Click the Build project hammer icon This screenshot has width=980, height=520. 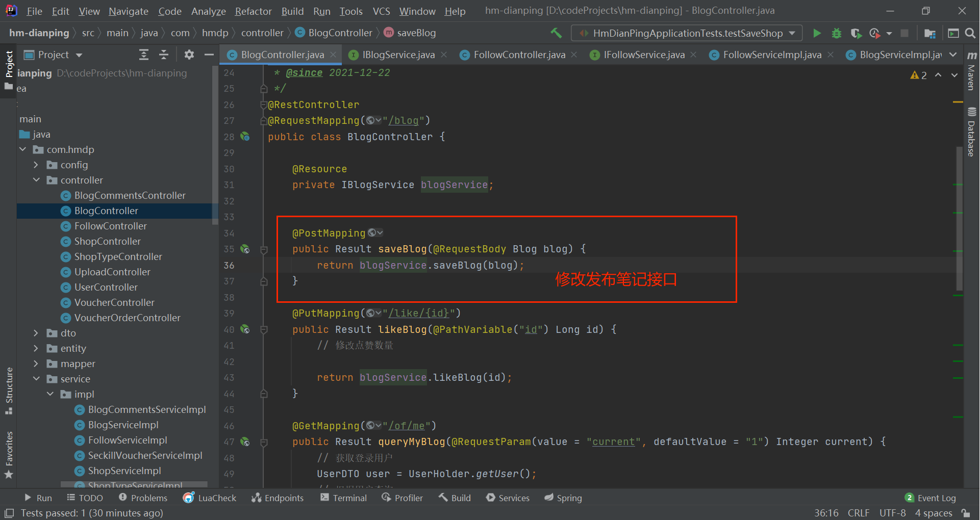tap(556, 33)
